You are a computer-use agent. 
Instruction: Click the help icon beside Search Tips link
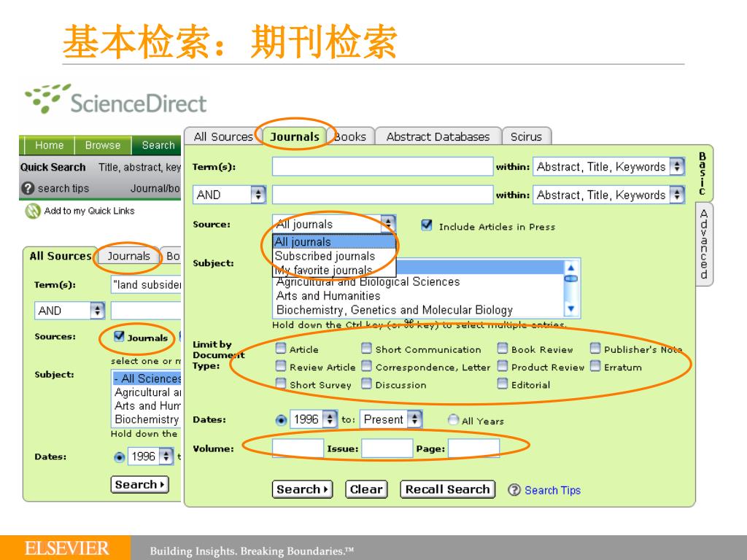click(514, 490)
